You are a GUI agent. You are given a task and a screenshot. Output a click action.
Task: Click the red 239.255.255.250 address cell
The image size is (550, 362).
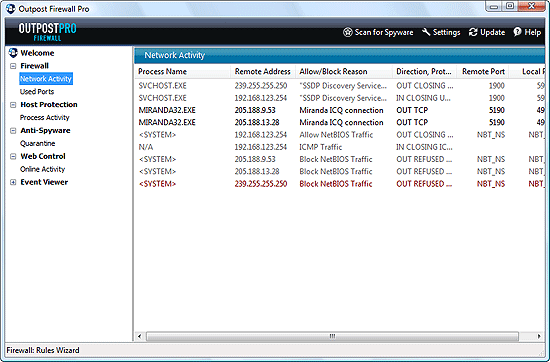pyautogui.click(x=261, y=184)
